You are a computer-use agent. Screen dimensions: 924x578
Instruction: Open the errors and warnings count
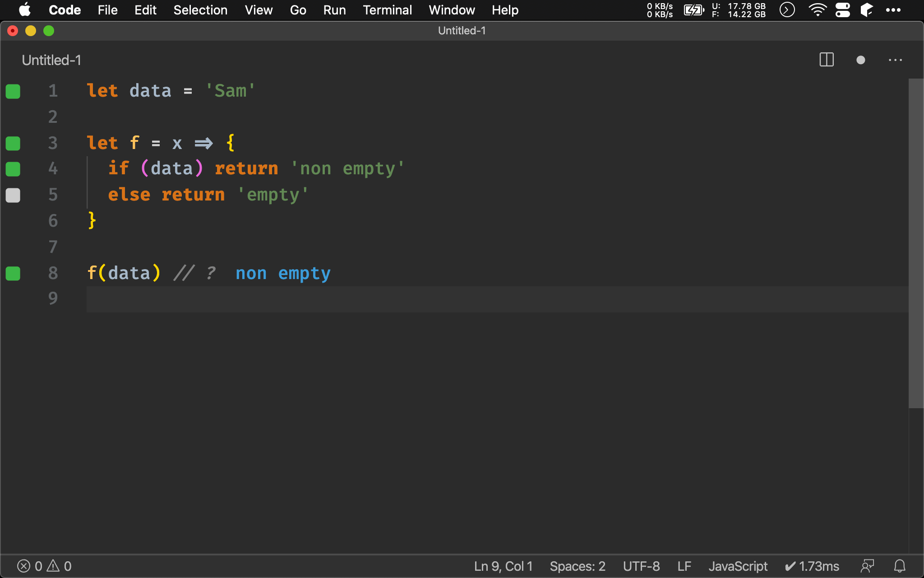tap(44, 566)
